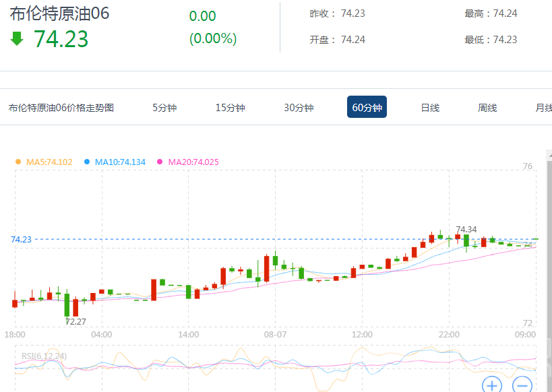
Task: Switch to the 15分钟 chart tab
Action: 231,107
